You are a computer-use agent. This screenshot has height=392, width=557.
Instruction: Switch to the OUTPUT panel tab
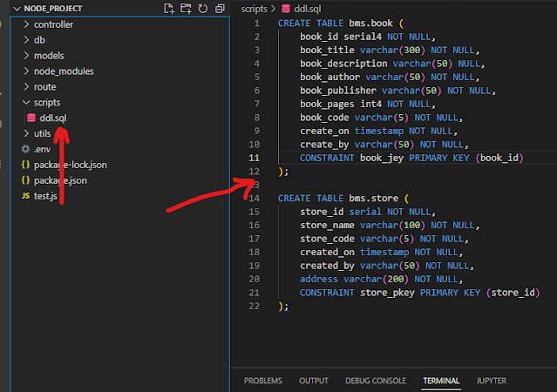(313, 381)
